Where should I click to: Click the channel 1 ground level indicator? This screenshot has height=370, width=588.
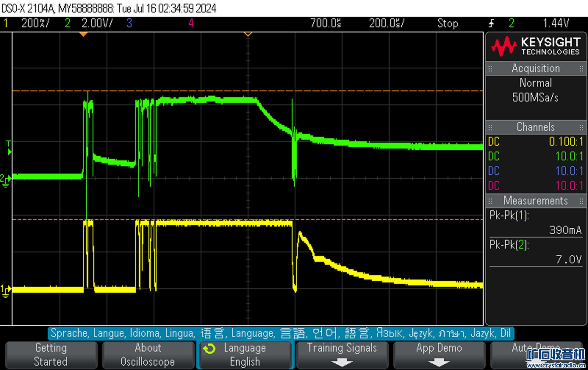point(6,290)
